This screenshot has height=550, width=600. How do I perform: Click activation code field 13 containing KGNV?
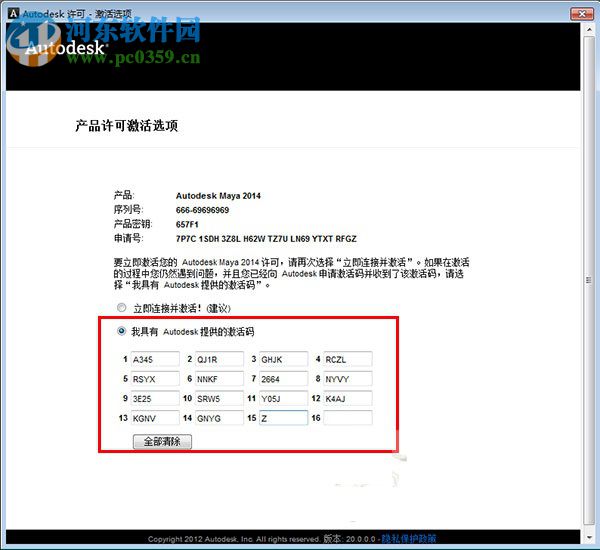point(155,418)
